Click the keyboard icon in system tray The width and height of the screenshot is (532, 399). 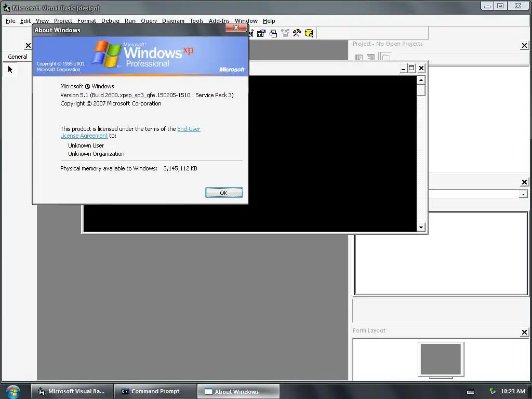click(471, 392)
